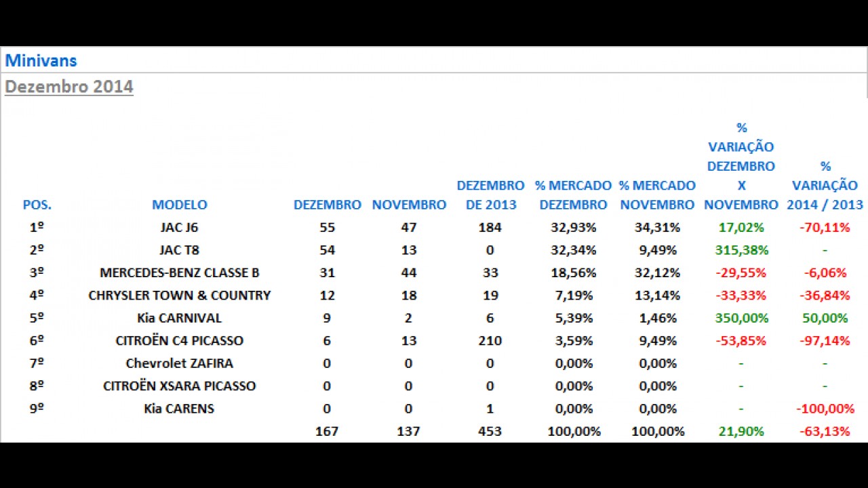Click the -29,55% variation cell
868x488 pixels.
tap(741, 273)
